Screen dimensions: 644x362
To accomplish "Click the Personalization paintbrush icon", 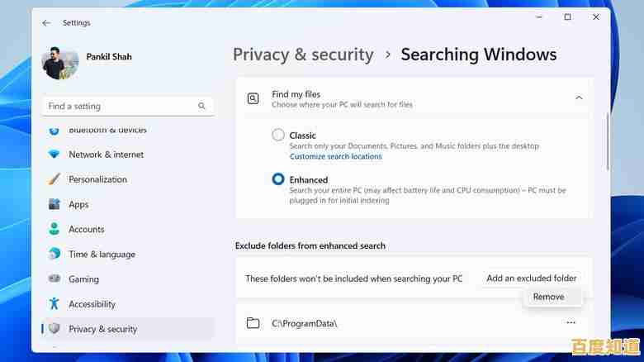I will (x=54, y=179).
